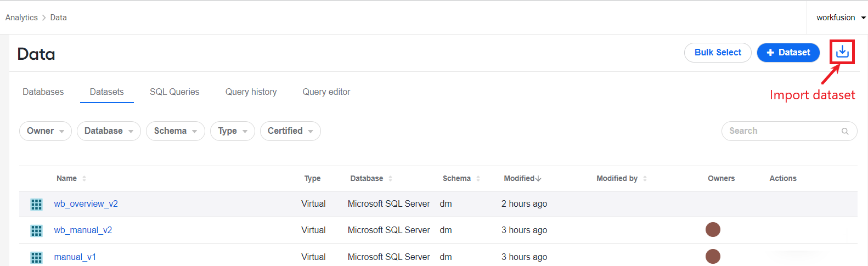Image resolution: width=868 pixels, height=266 pixels.
Task: Click the 'Data' page heading
Action: (x=36, y=54)
